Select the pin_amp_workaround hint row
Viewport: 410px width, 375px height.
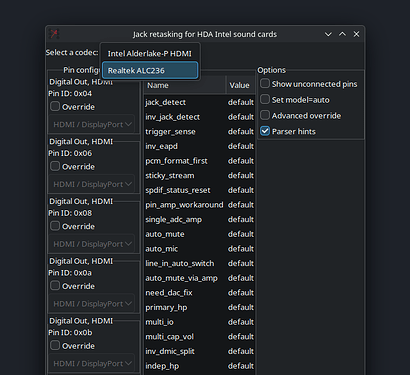coord(200,205)
